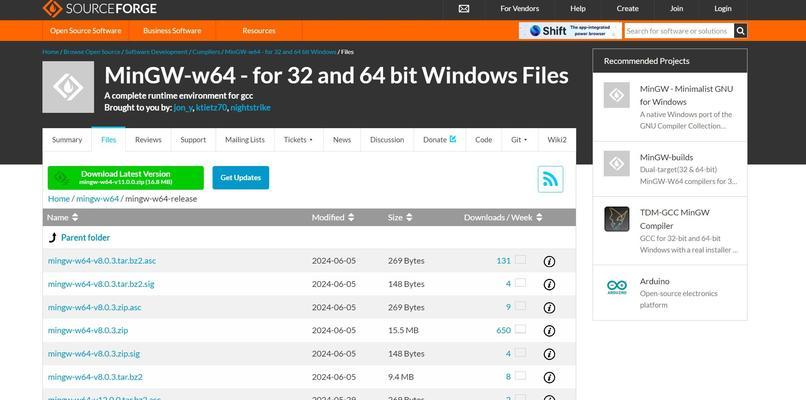Open the Reviews tab
Image resolution: width=806 pixels, height=400 pixels.
coord(148,140)
